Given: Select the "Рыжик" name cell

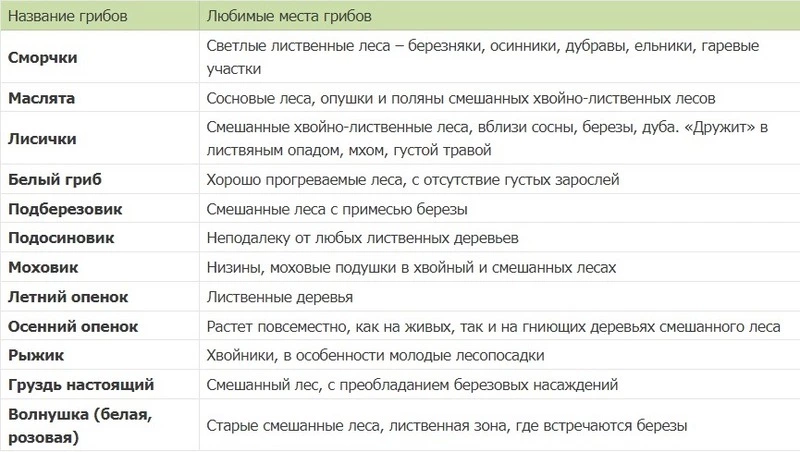Looking at the screenshot, I should tap(34, 355).
